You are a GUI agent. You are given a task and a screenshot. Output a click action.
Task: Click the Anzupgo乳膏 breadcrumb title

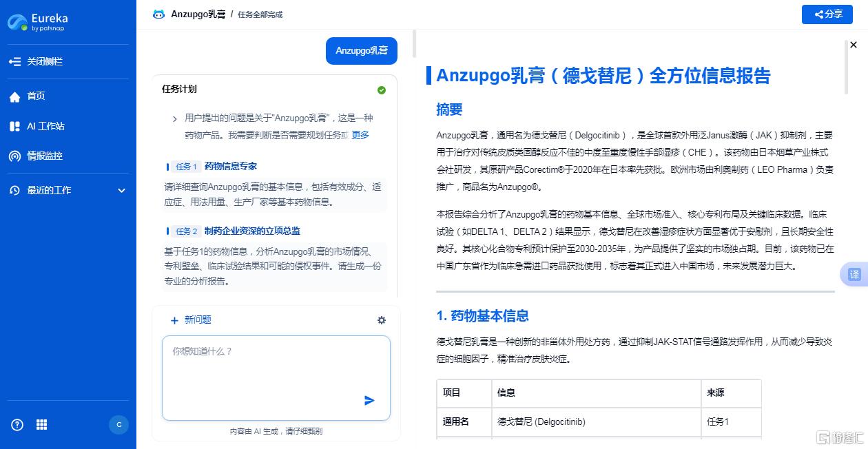click(198, 14)
